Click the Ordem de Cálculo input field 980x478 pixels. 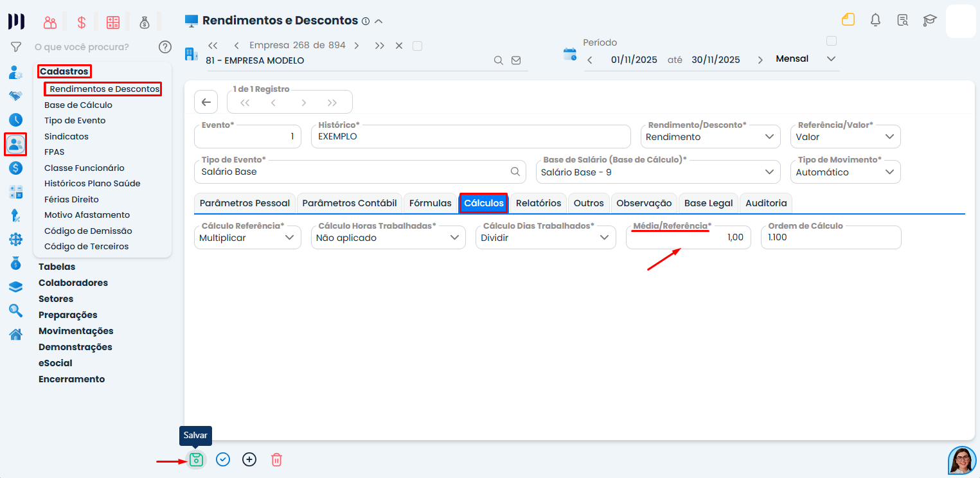(x=830, y=238)
